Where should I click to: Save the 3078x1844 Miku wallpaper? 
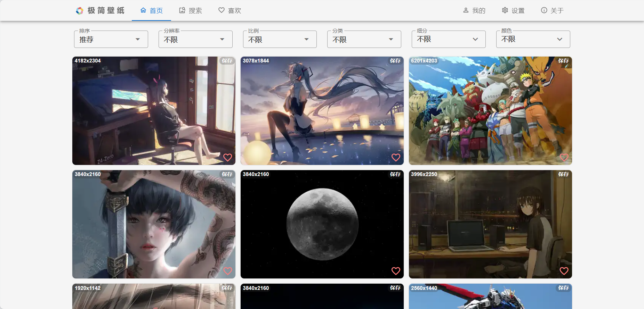[x=395, y=61]
